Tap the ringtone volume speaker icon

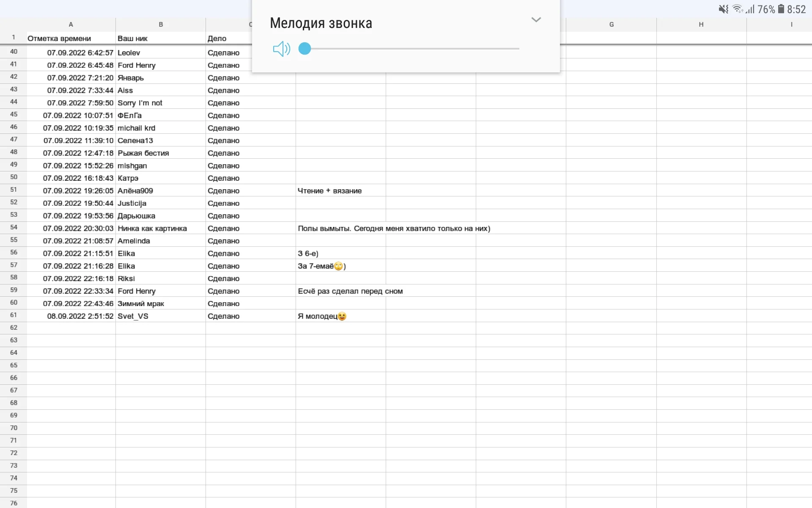point(281,49)
